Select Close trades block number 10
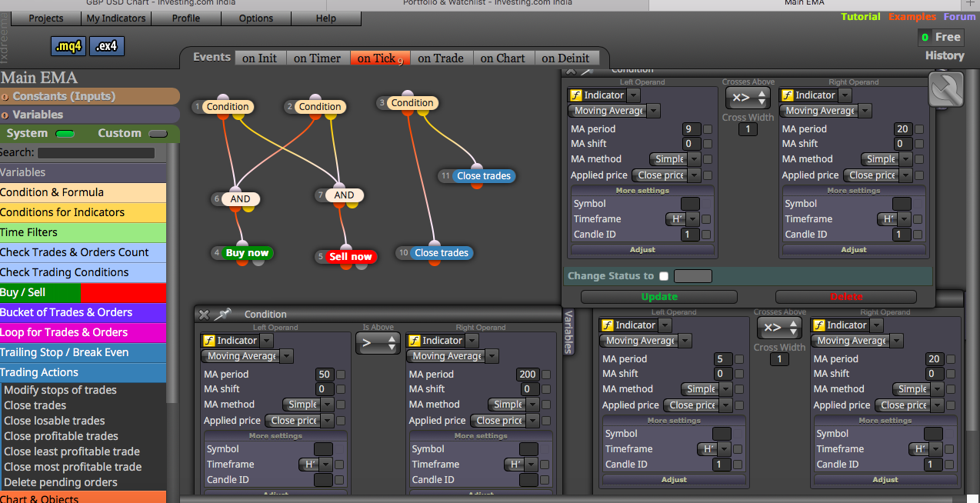The width and height of the screenshot is (980, 503). [442, 253]
